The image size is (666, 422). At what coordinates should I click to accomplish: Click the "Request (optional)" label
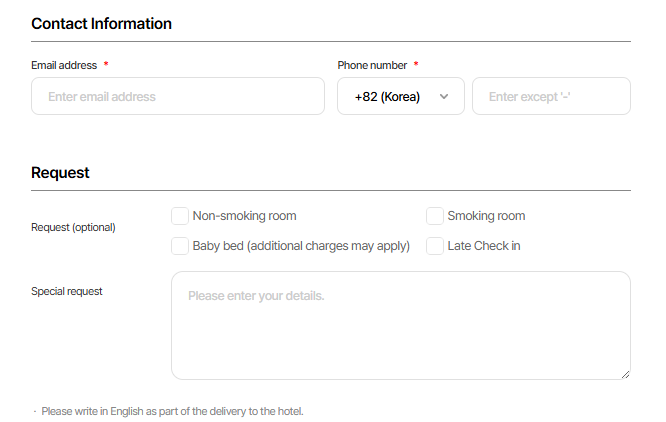(73, 228)
